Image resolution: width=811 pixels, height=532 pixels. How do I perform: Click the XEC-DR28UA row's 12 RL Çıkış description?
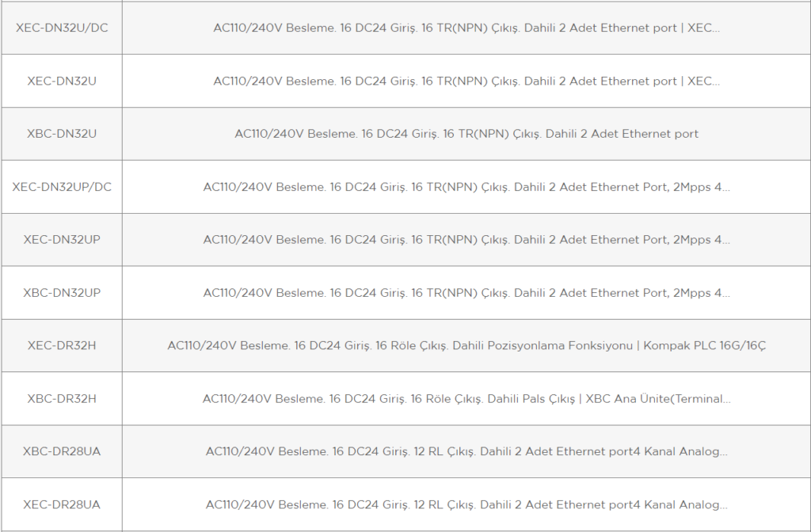click(x=466, y=504)
